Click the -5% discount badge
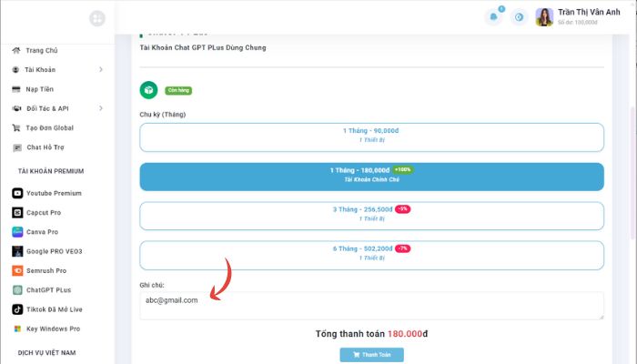 [x=402, y=208]
